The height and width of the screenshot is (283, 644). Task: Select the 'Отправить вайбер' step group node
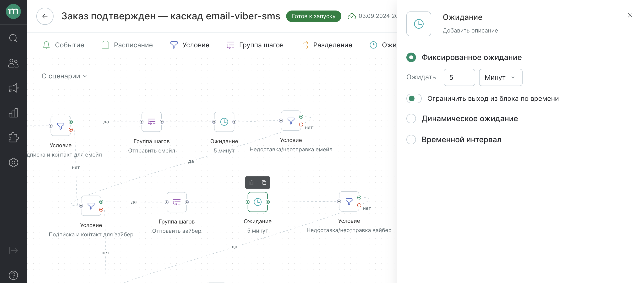click(x=176, y=202)
